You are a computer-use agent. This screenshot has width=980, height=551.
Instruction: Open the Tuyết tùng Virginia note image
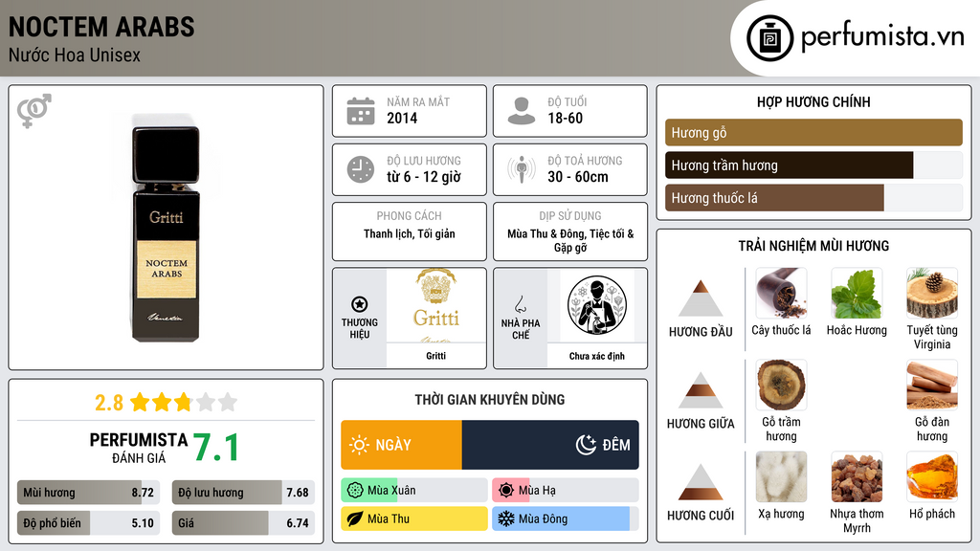pos(932,293)
